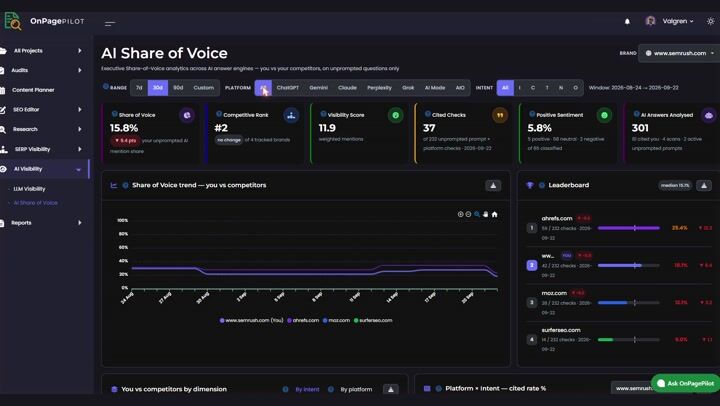The width and height of the screenshot is (720, 406).
Task: Click the info icon next to Range label
Action: point(106,86)
